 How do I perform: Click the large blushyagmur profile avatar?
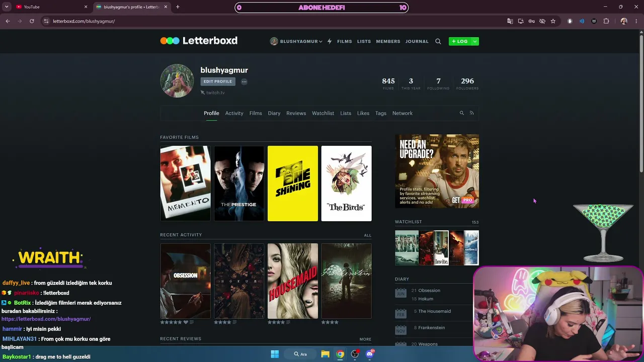[x=177, y=80]
